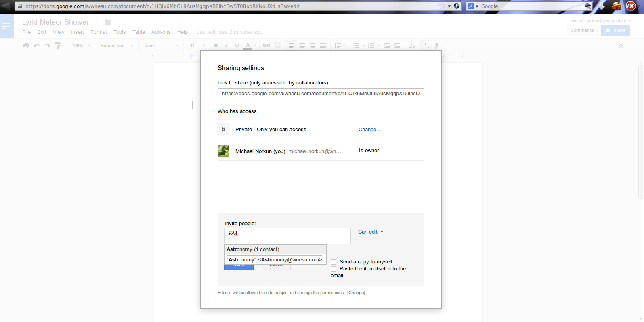Open the numbered list dropdown
The width and height of the screenshot is (644, 322).
tap(358, 46)
